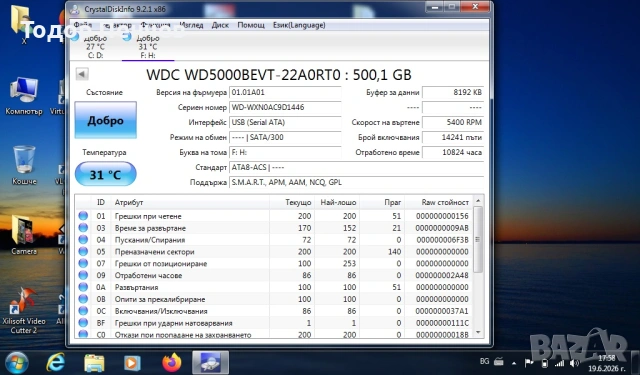The width and height of the screenshot is (640, 375).
Task: Open Windows Explorer from the taskbar
Action: tap(94, 362)
